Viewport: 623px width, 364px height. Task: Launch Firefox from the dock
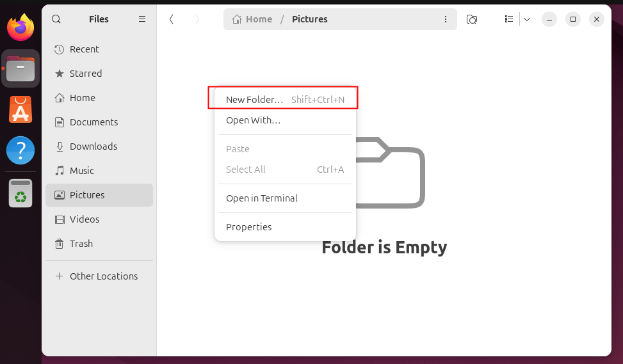point(20,28)
